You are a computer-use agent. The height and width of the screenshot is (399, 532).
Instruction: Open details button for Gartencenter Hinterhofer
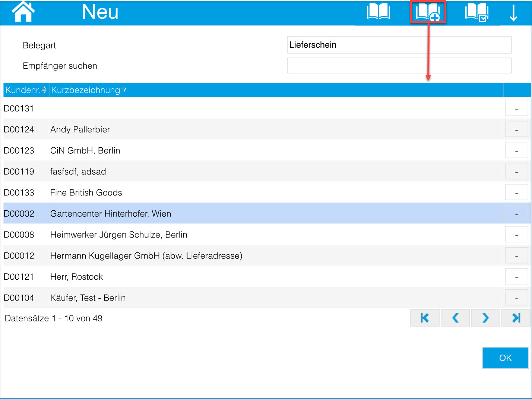[x=516, y=214]
